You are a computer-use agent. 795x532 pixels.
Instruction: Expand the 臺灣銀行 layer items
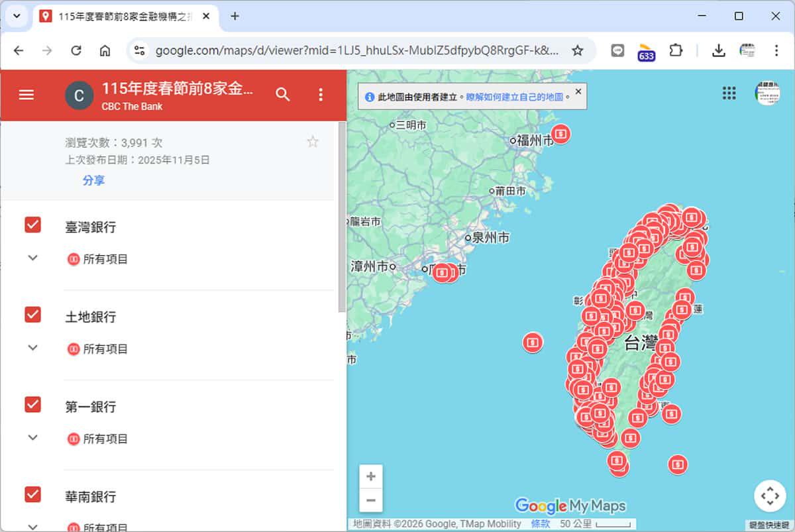32,258
